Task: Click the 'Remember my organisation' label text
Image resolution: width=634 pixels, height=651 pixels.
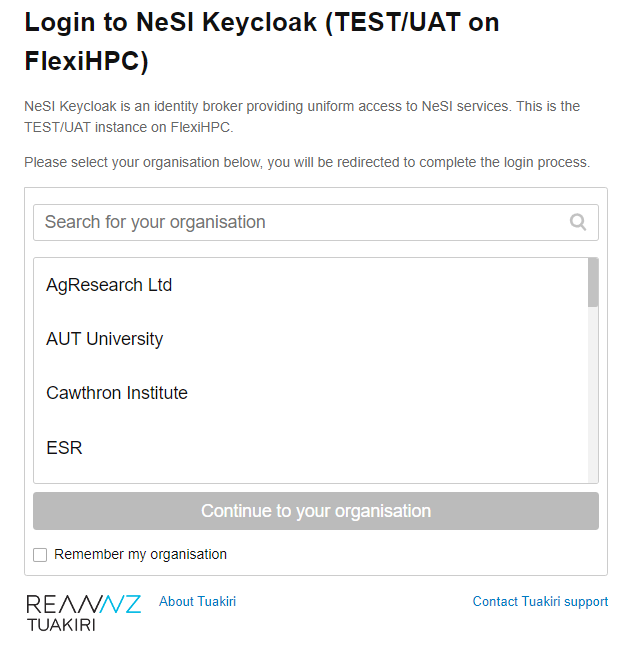Action: coord(140,554)
